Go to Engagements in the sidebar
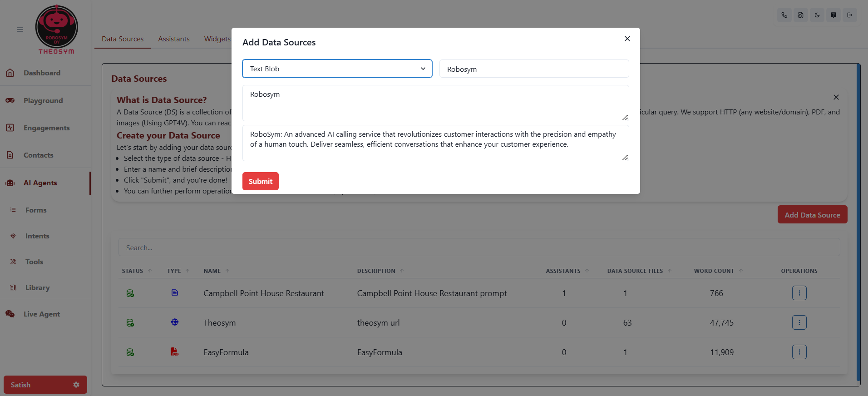The height and width of the screenshot is (396, 868). [x=45, y=128]
